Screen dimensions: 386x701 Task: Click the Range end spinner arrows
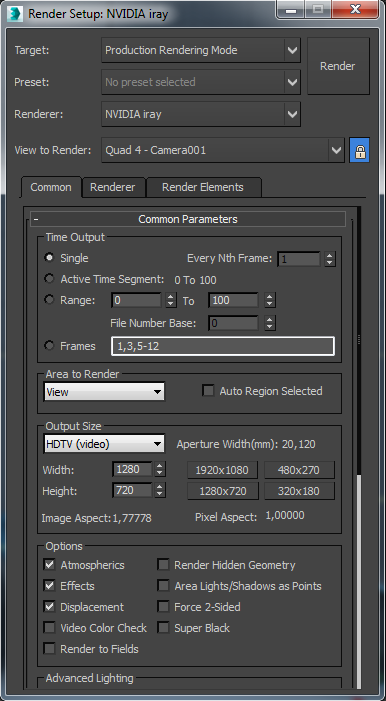pos(269,300)
